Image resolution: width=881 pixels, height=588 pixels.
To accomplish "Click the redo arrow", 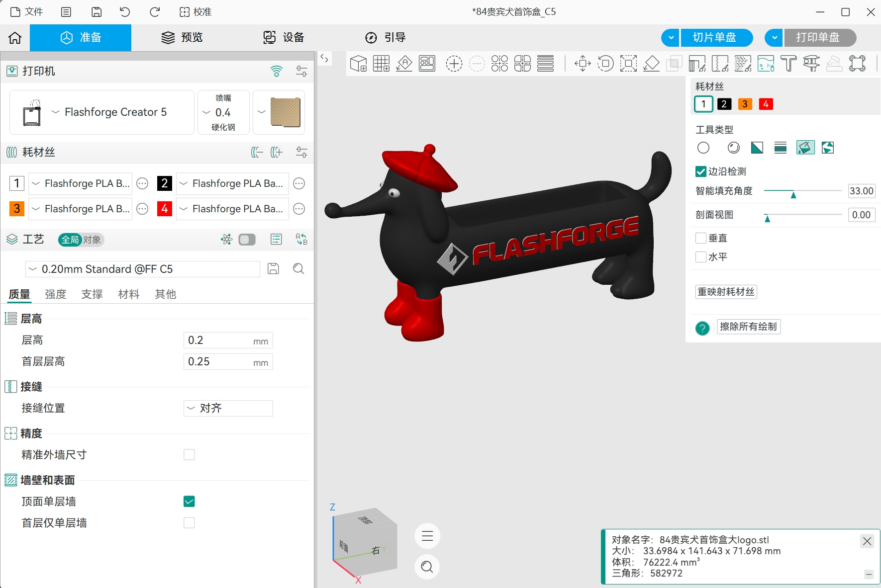I will tap(155, 12).
